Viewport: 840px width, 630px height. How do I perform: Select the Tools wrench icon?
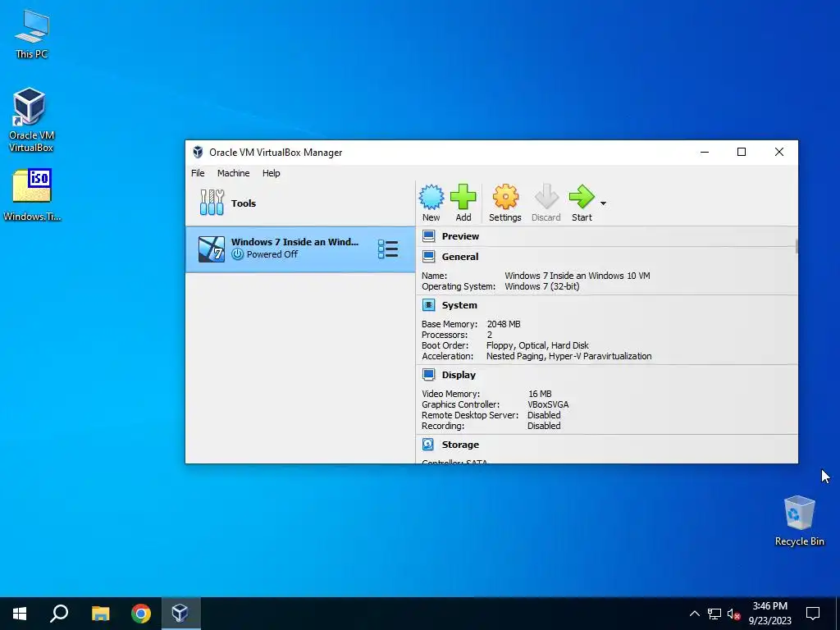pos(212,203)
